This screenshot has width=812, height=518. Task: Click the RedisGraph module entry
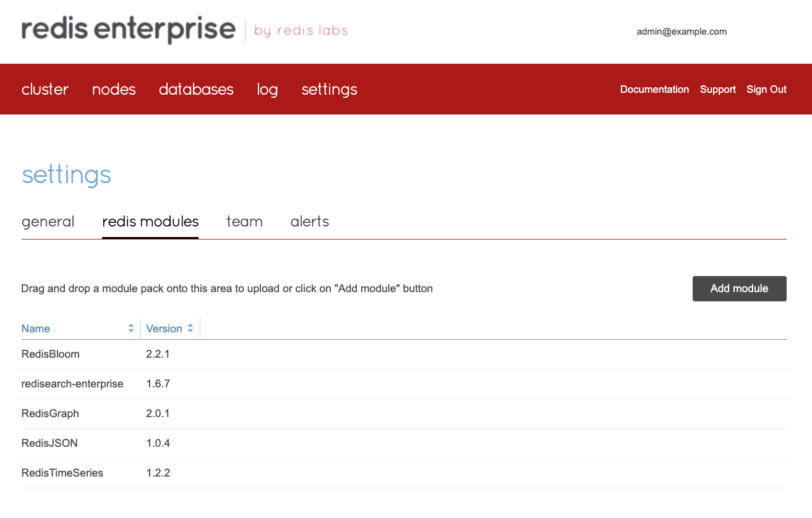[50, 413]
